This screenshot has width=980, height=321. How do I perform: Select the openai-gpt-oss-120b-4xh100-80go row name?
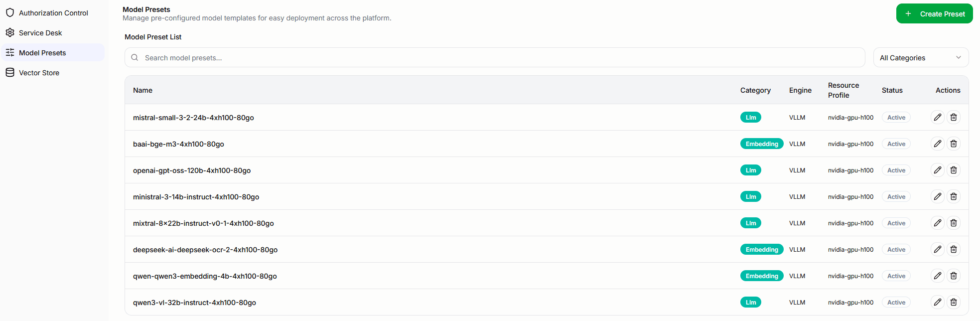[192, 170]
